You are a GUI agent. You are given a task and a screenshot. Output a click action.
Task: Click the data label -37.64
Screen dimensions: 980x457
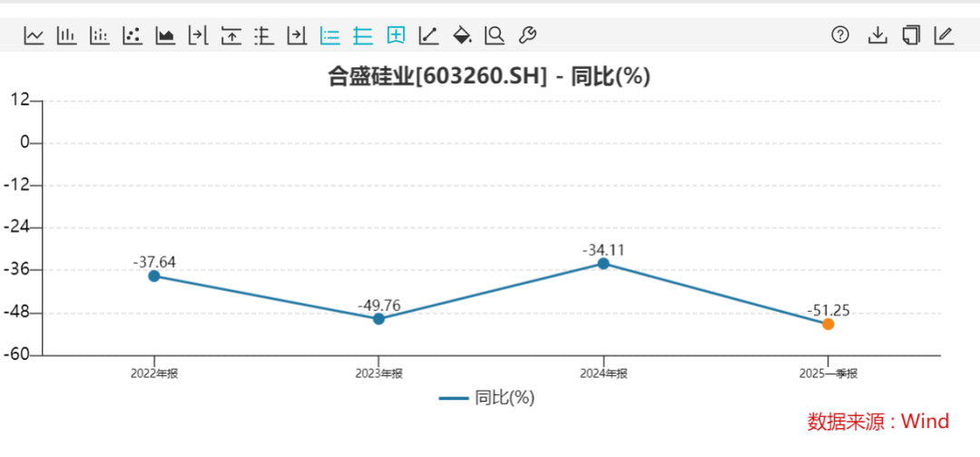coord(153,262)
